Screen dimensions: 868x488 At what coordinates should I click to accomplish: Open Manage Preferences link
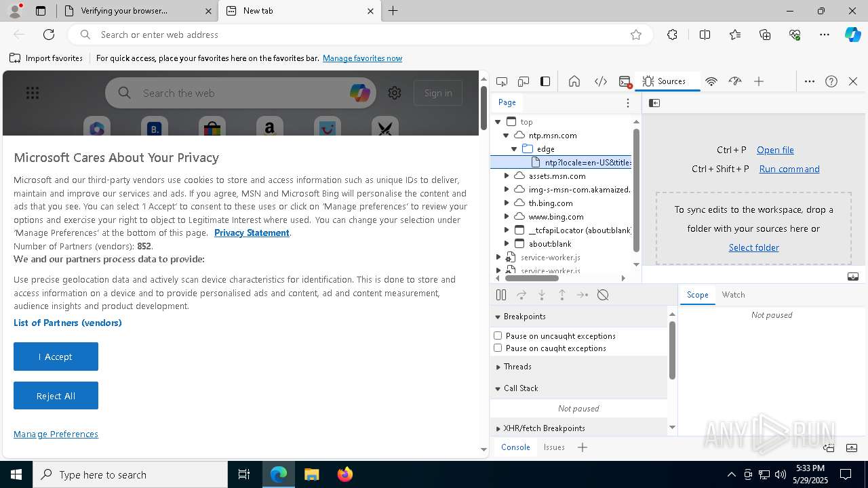click(x=56, y=434)
